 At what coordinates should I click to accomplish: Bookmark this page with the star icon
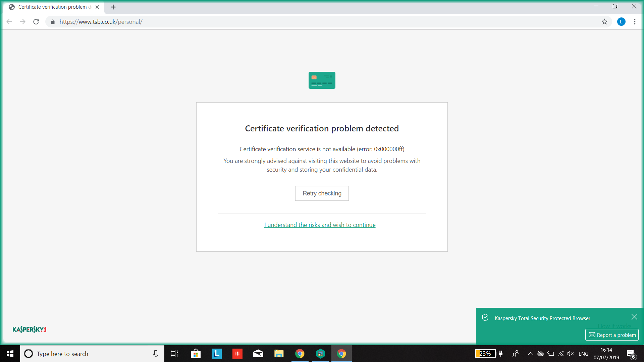coord(604,22)
